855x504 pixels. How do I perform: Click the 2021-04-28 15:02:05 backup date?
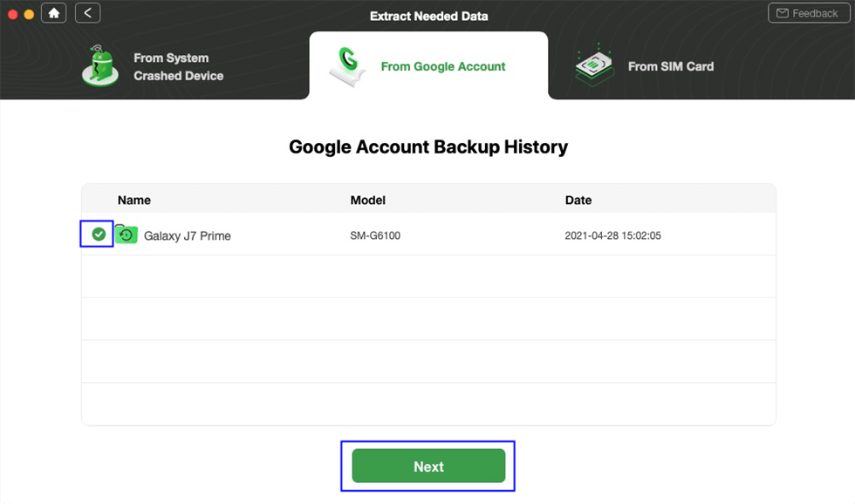[x=612, y=235]
